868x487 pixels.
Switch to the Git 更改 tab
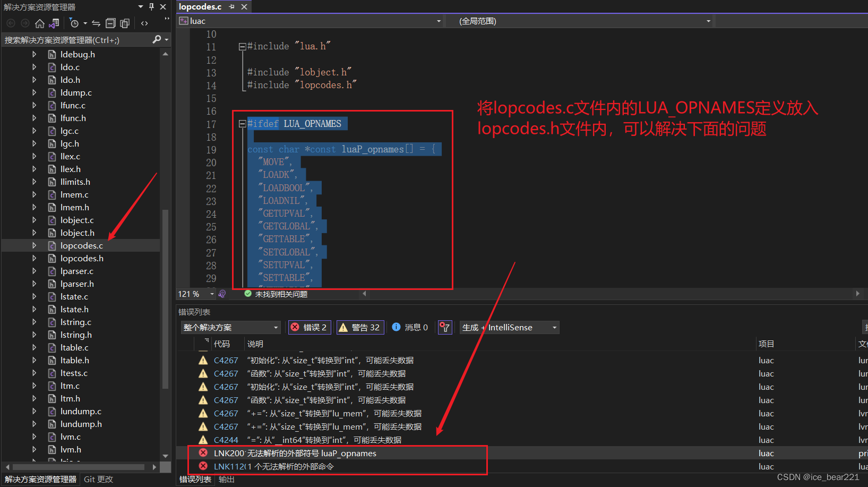[x=98, y=480]
